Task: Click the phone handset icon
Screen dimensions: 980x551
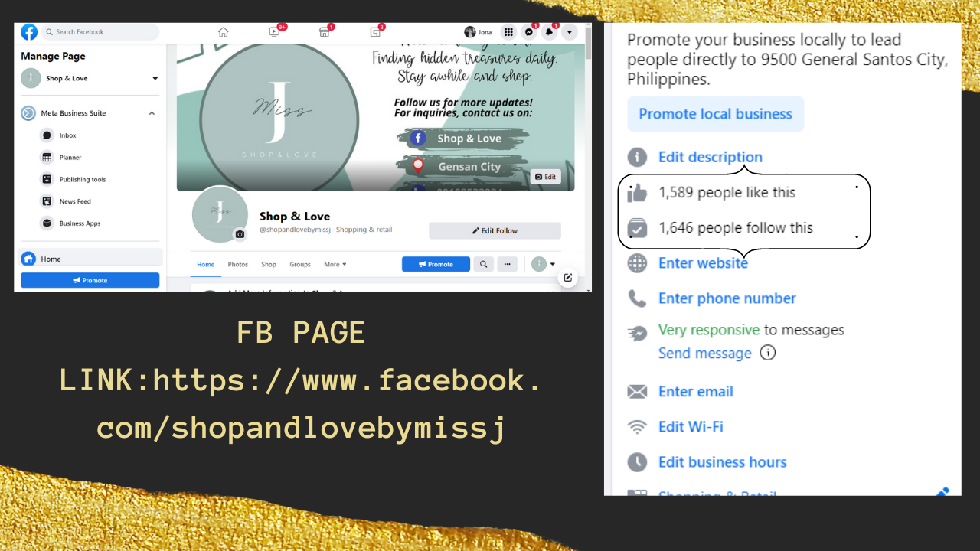Action: [637, 298]
